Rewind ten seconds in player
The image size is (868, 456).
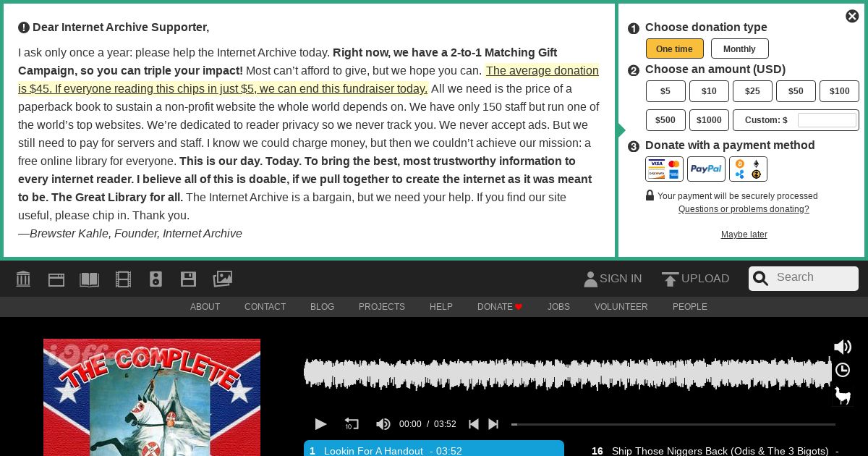(352, 424)
